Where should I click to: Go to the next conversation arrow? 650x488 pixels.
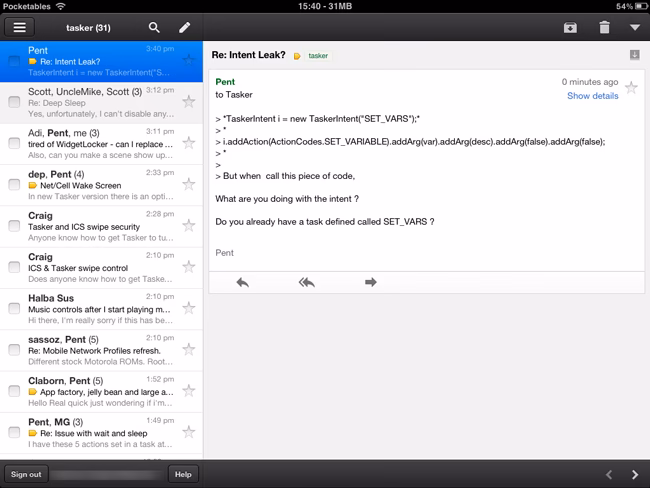click(x=634, y=474)
